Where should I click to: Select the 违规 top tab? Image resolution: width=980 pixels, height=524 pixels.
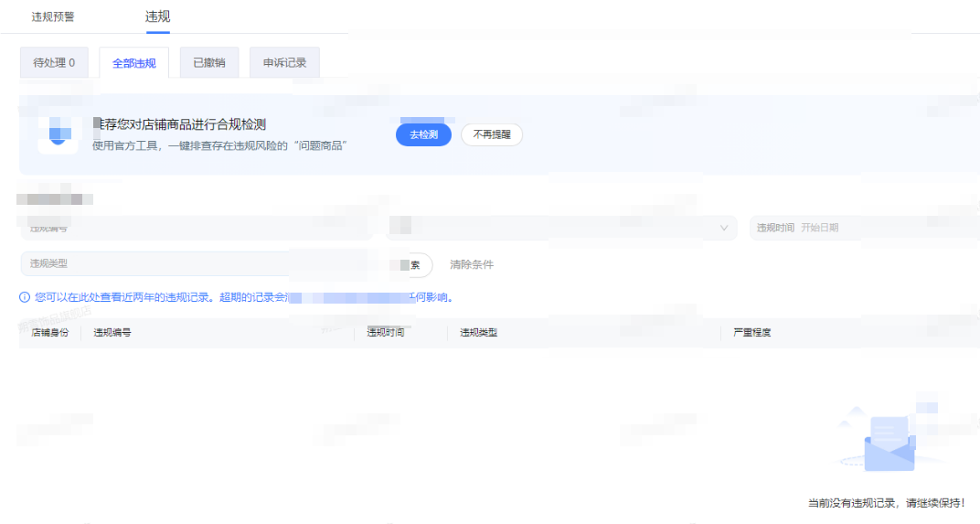158,16
